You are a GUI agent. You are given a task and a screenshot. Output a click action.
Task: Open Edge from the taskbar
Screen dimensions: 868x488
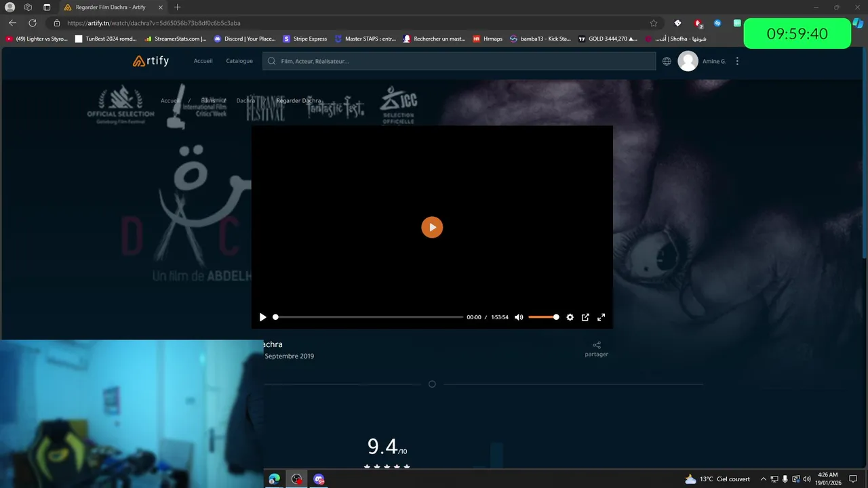point(274,479)
